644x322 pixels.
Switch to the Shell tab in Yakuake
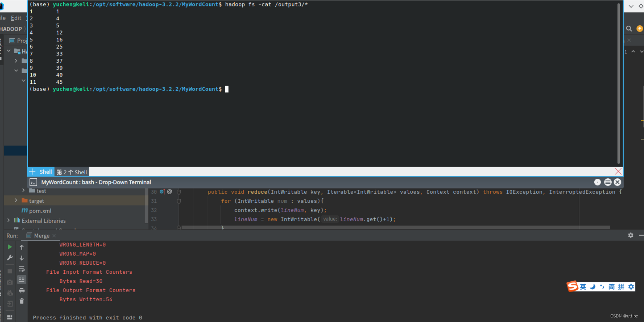(x=46, y=172)
